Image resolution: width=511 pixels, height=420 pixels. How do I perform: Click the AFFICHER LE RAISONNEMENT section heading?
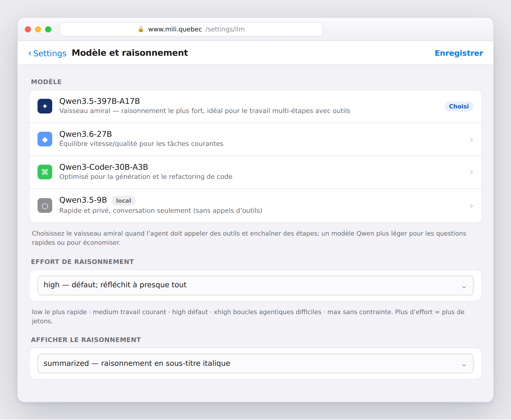[x=86, y=340]
